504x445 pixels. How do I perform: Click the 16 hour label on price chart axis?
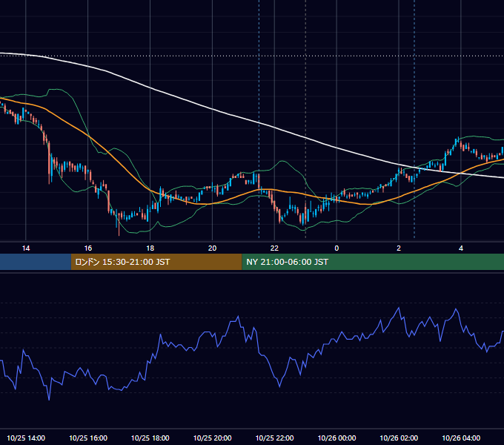87,248
